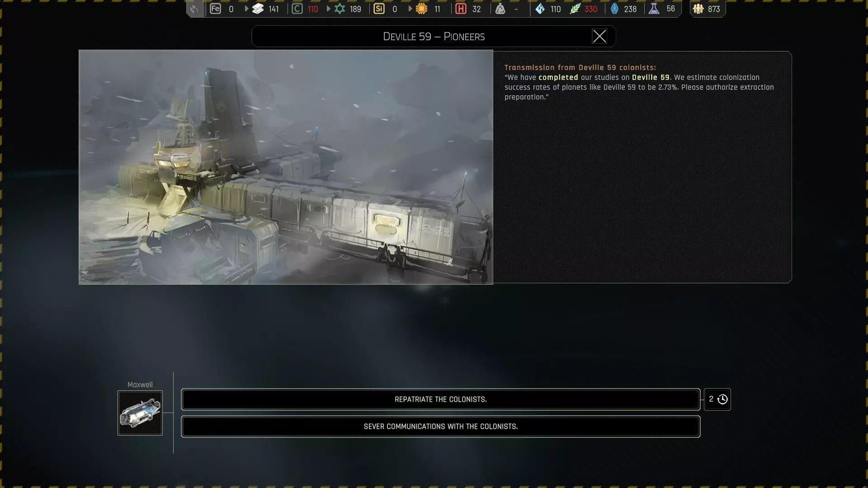Choose Sever Communications with the Colonists
The image size is (868, 488).
pos(440,427)
